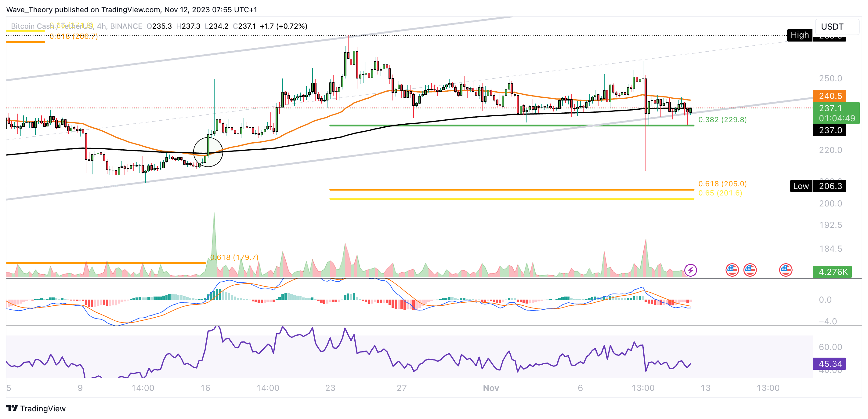Click the 23 date label on time axis
868x419 pixels.
(330, 388)
